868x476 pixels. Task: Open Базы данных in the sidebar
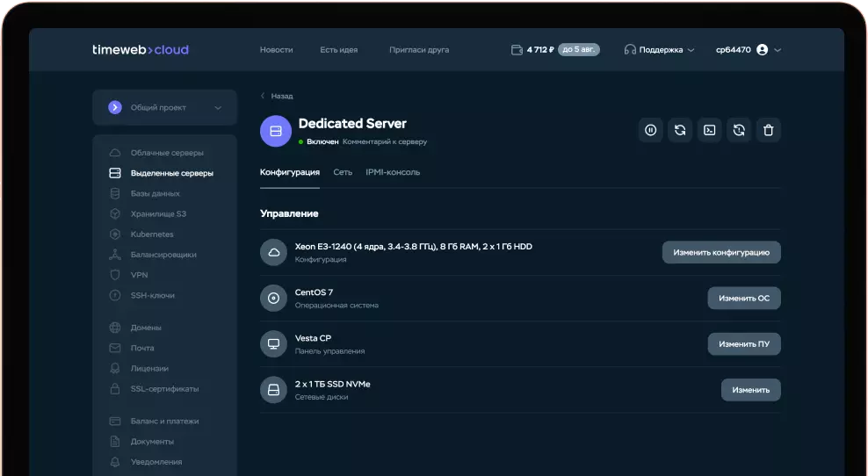pos(155,193)
